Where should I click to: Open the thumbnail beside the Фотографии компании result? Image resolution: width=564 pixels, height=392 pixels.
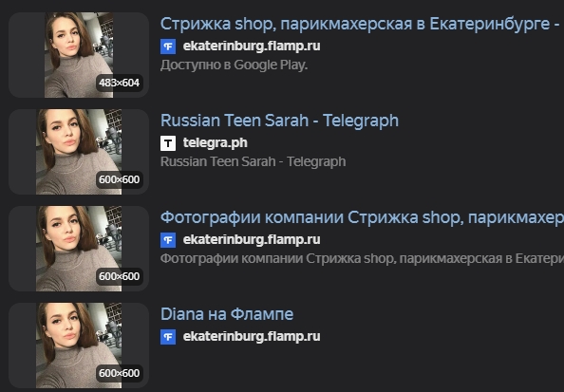(79, 249)
